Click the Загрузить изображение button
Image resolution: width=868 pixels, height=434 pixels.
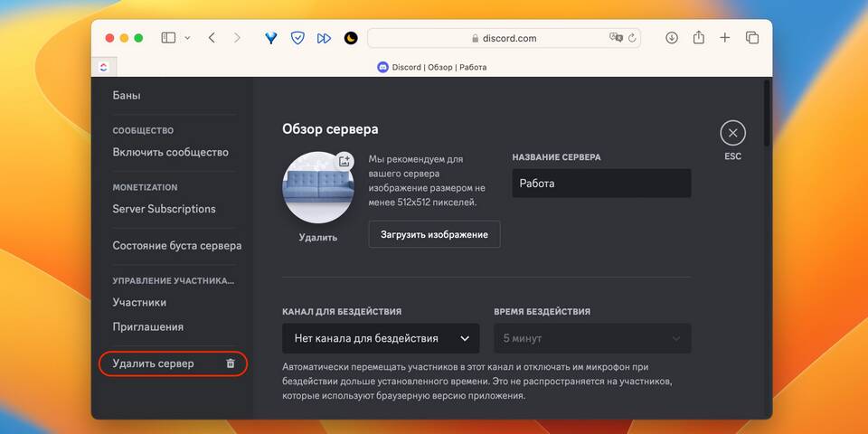(x=435, y=234)
